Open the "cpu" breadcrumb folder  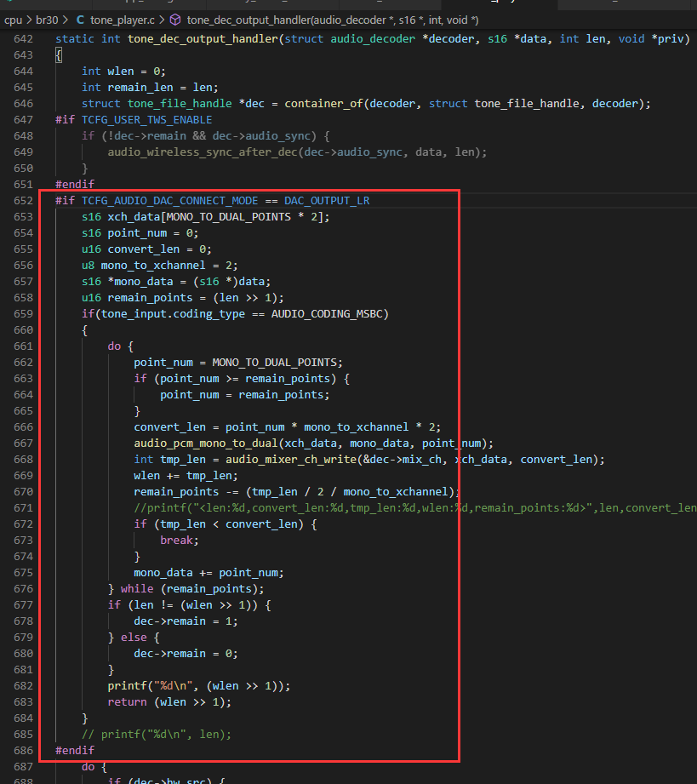[x=13, y=20]
